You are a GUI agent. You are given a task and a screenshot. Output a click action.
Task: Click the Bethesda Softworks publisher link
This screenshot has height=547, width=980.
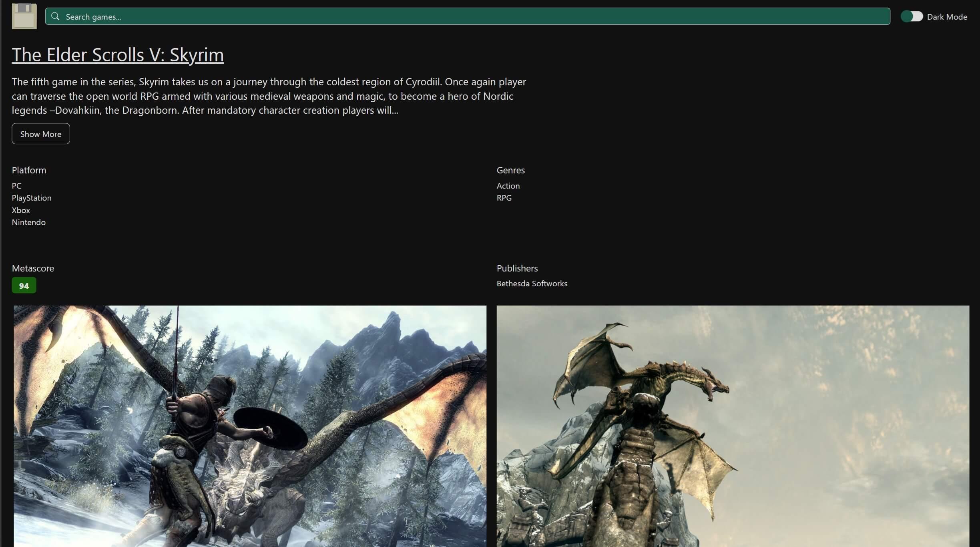point(531,283)
